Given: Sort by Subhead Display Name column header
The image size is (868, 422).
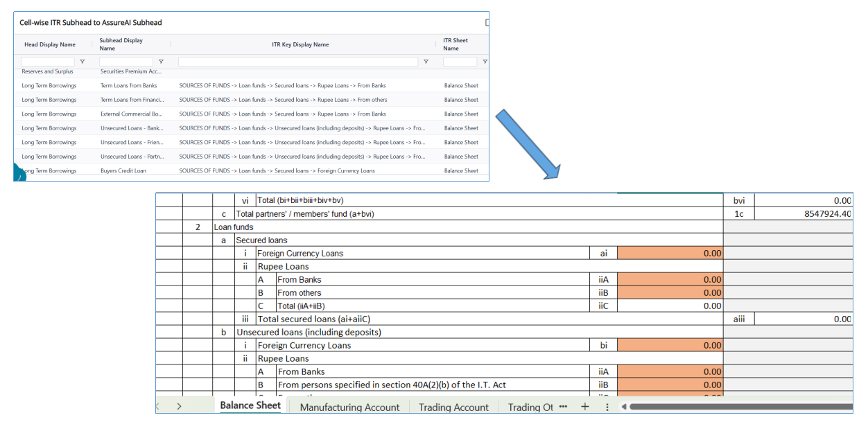Looking at the screenshot, I should [x=121, y=44].
